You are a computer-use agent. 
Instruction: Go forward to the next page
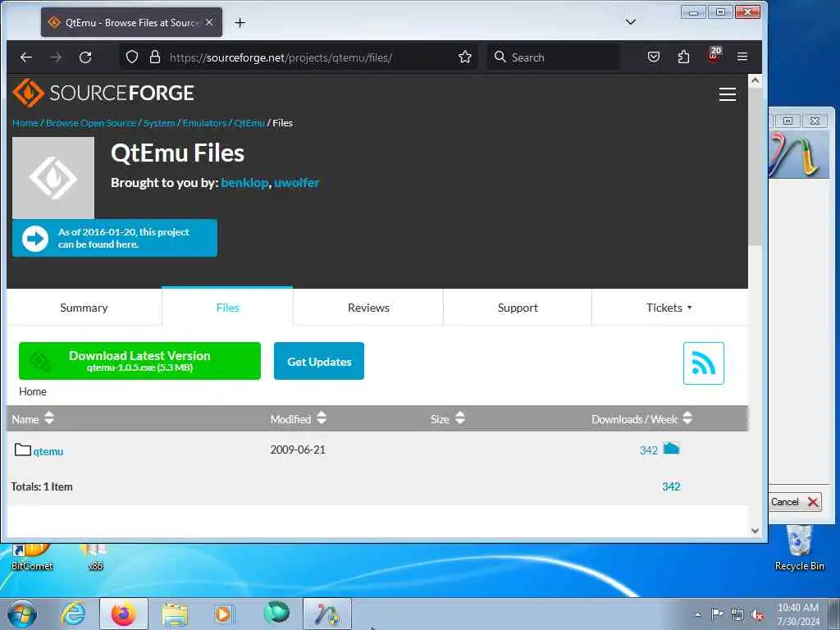pos(57,57)
